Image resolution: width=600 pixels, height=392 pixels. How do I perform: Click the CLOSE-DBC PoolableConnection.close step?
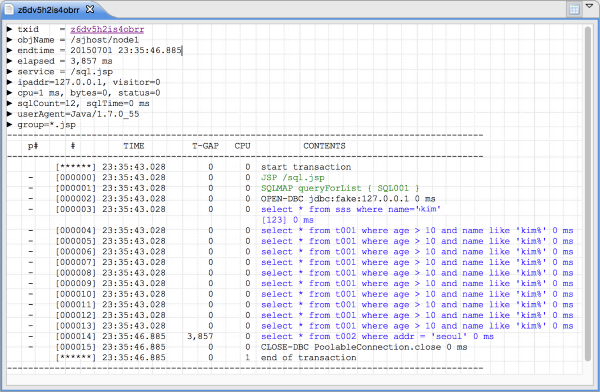point(364,347)
